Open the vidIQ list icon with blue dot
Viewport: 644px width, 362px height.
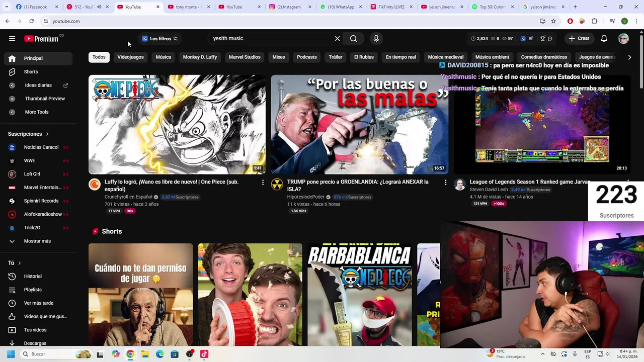tap(531, 39)
